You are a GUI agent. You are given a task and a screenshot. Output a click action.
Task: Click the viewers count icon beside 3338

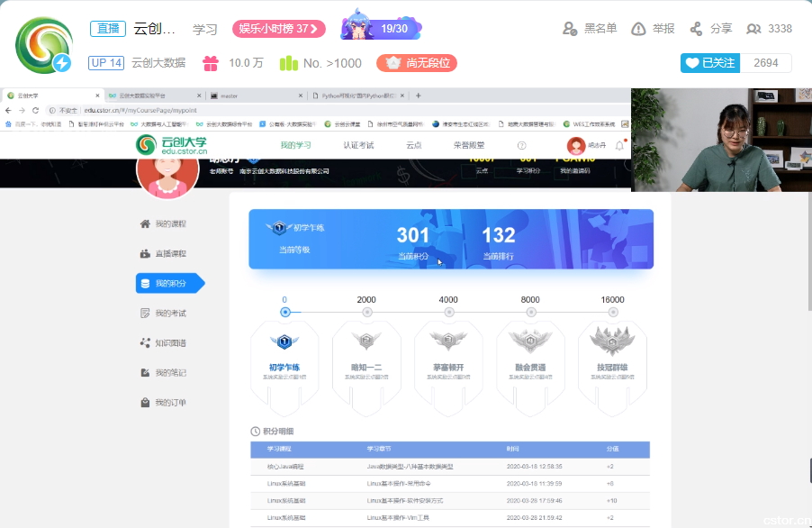point(753,29)
